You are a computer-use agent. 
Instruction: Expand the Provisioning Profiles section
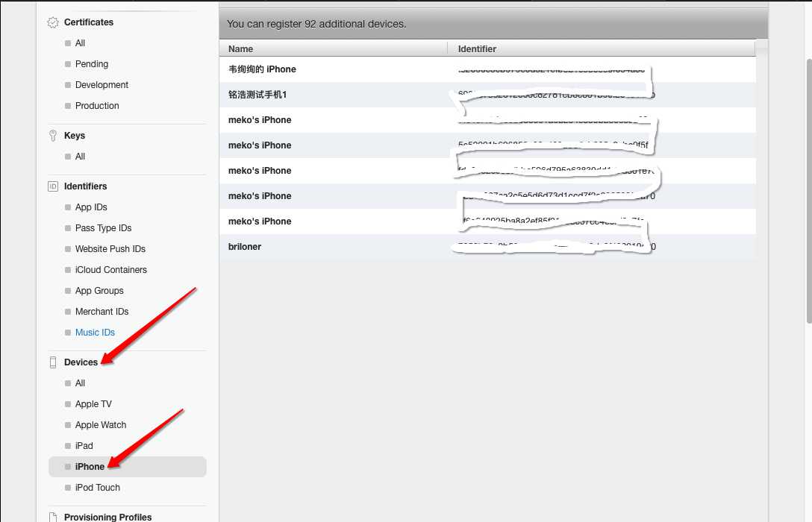(107, 517)
